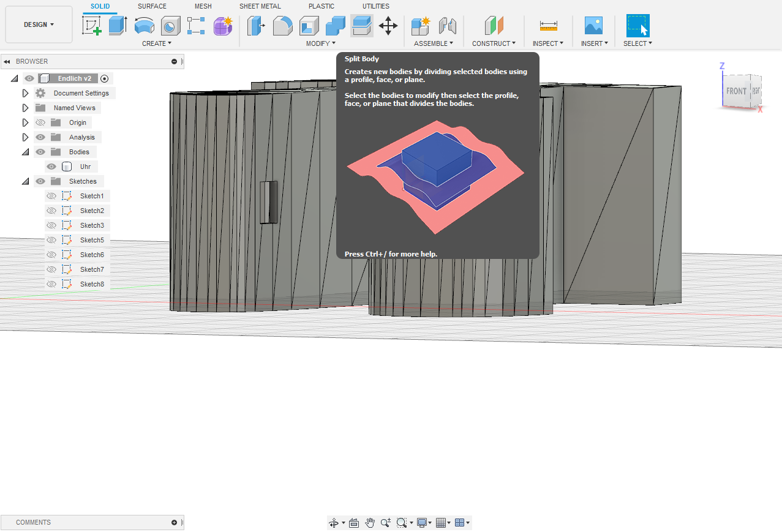This screenshot has height=532, width=782.
Task: Select the Press Pull modify tool
Action: coord(255,26)
